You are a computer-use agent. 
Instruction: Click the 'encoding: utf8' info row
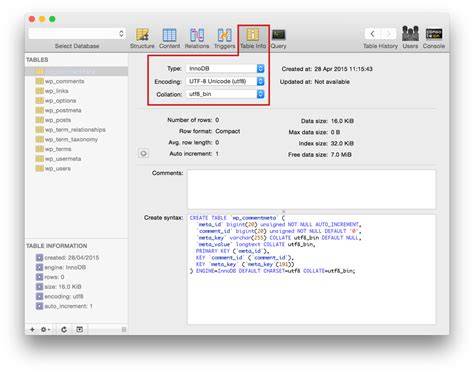click(x=60, y=296)
